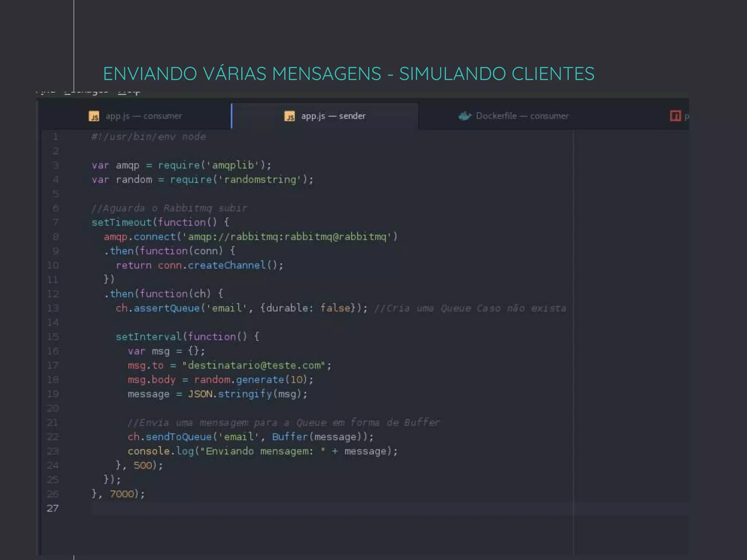747x560 pixels.
Task: Click 'var msg = {};' on line 16
Action: point(166,351)
